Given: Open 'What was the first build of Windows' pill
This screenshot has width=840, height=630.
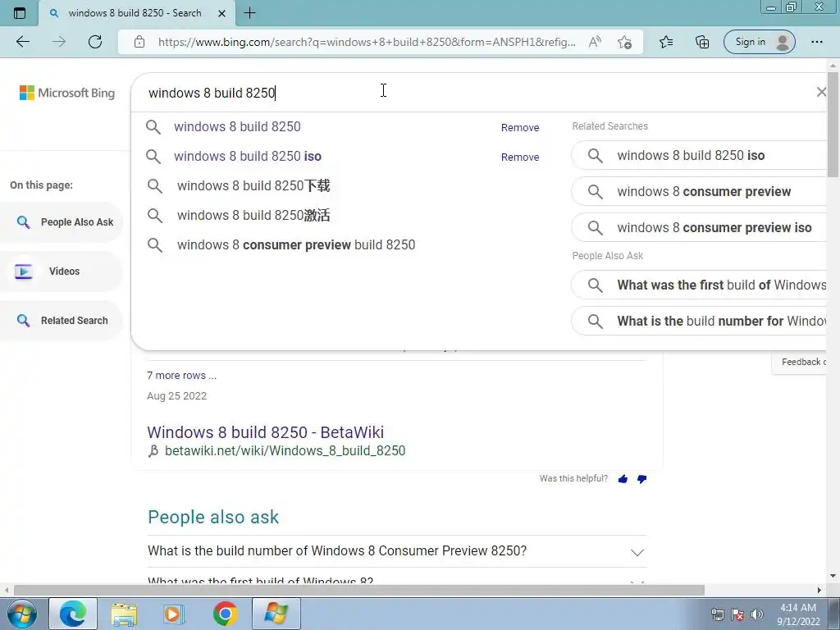Looking at the screenshot, I should pyautogui.click(x=699, y=285).
